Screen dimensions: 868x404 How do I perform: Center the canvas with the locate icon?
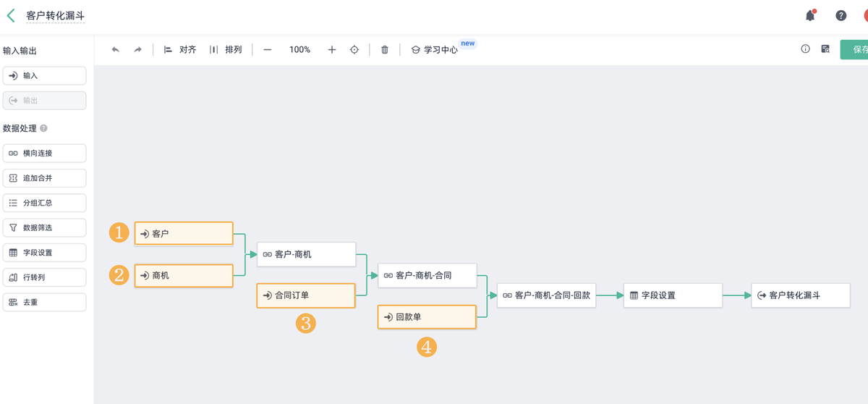tap(354, 50)
